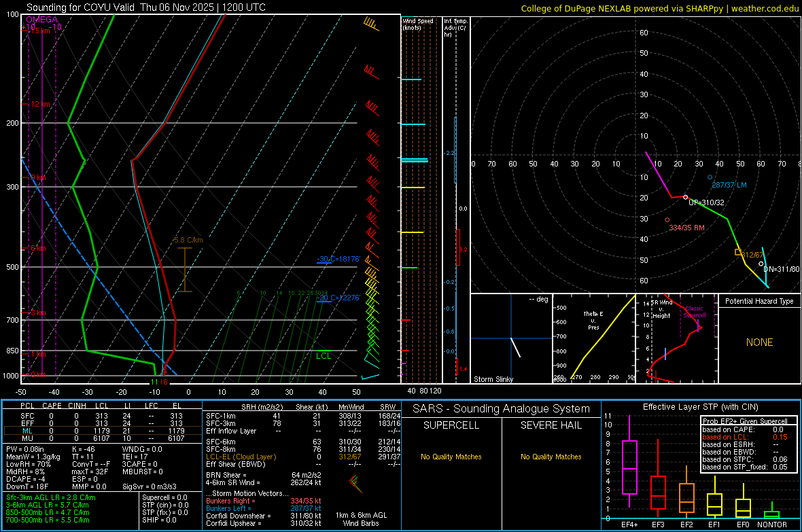Click the -20 C=12276' level label
Viewport: 802px width, 532px height.
[338, 298]
